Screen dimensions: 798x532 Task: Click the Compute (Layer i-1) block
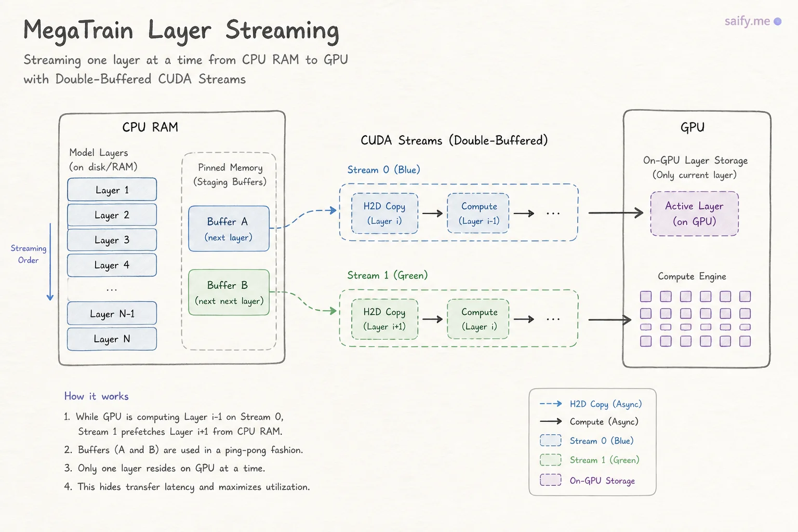(x=478, y=213)
